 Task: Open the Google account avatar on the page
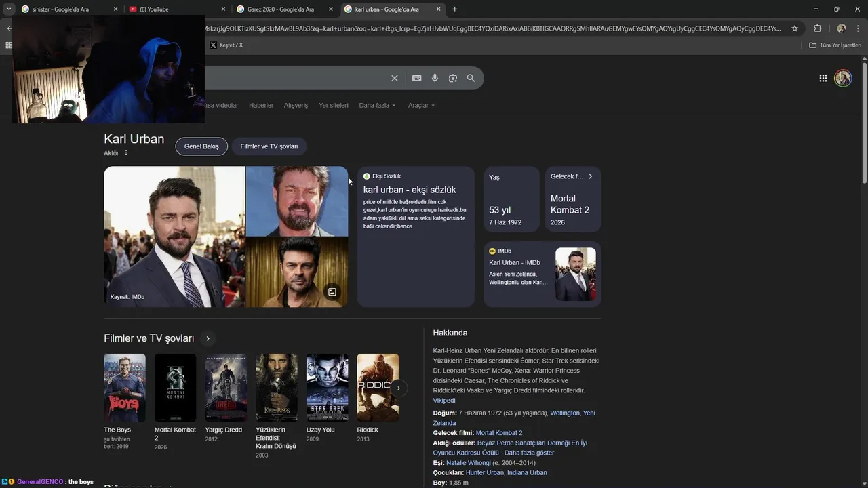843,78
